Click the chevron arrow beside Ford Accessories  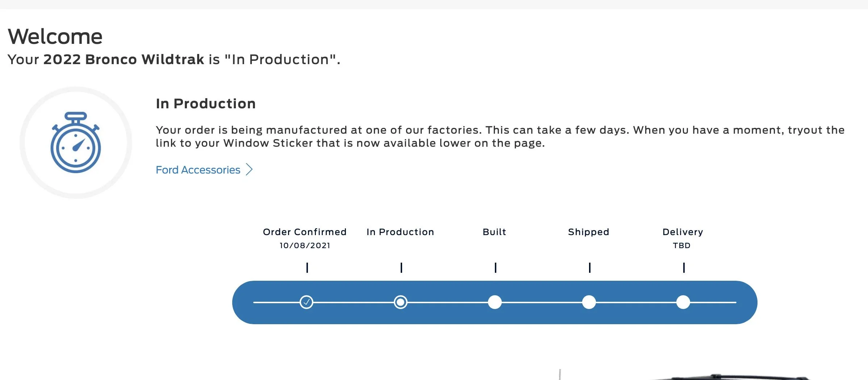click(x=249, y=169)
